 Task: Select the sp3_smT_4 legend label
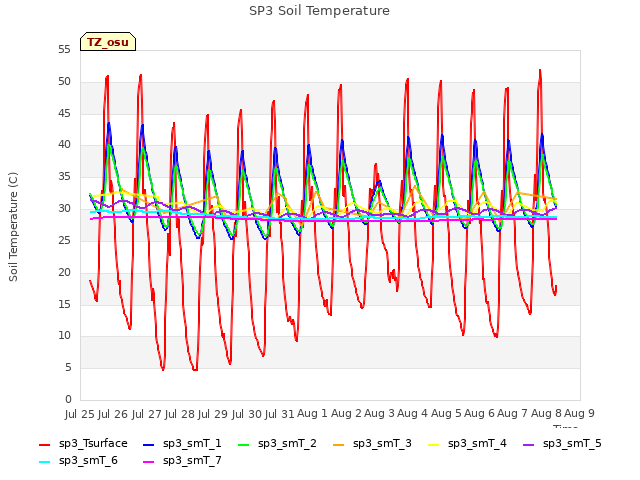tap(477, 444)
